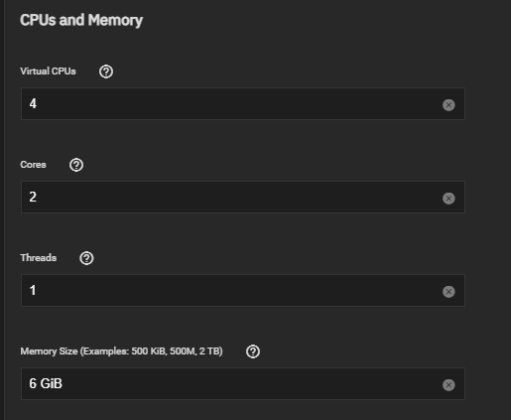Screen dimensions: 511x420
Task: Clear the Cores field using its X icon
Action: click(x=448, y=199)
